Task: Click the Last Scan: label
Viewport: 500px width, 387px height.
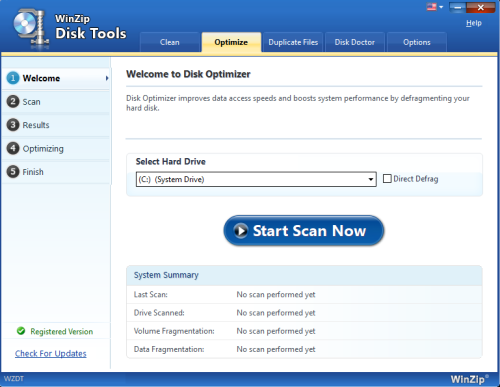Action: [x=151, y=295]
